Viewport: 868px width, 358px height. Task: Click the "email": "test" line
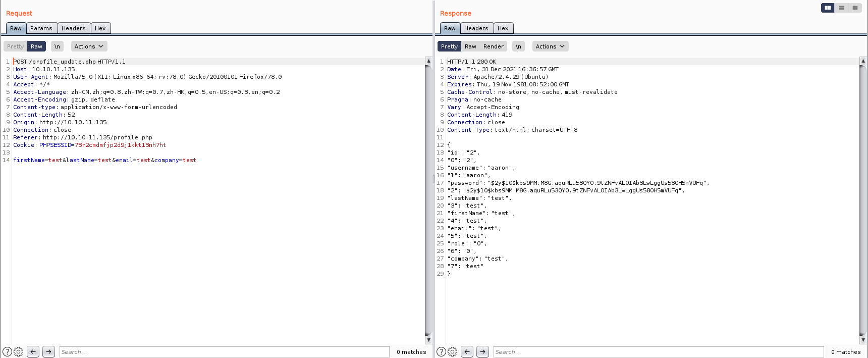[x=474, y=228]
